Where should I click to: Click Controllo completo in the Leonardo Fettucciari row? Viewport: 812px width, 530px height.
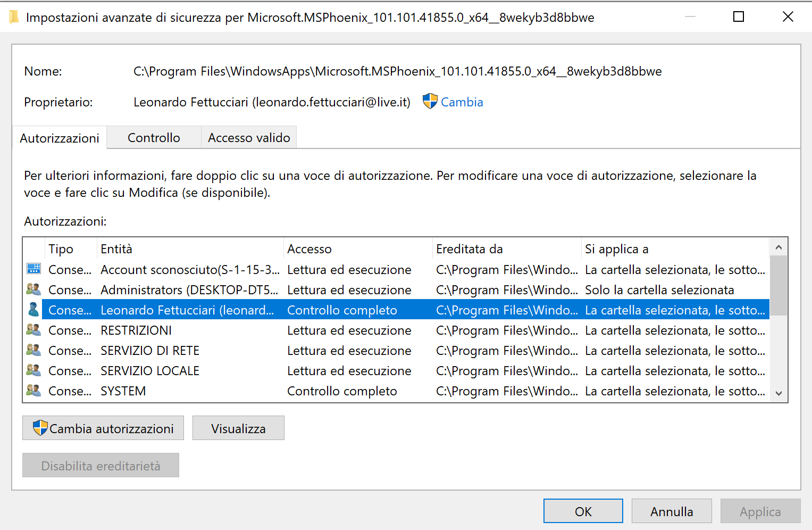342,310
